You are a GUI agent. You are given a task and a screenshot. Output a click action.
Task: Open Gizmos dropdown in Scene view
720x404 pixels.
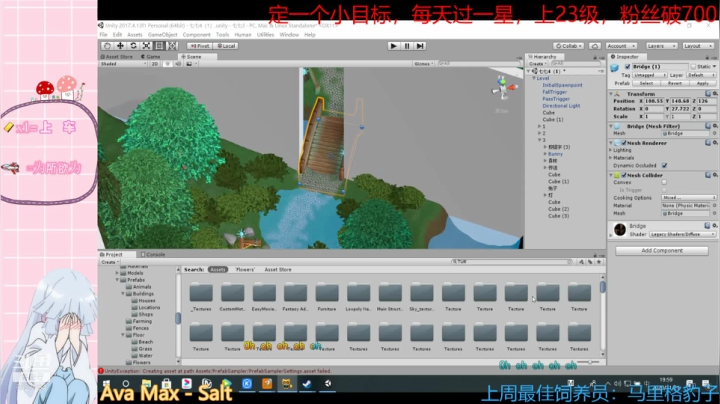[423, 64]
